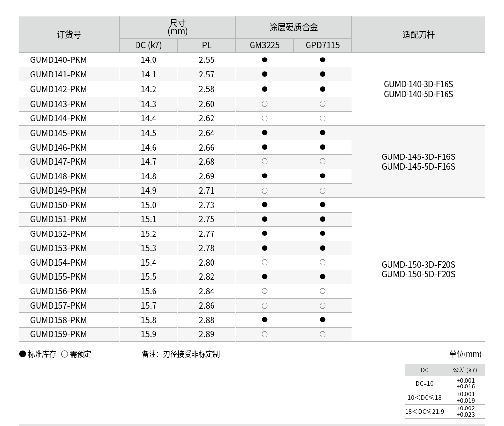Click the PL value 2.82 cell
The height and width of the screenshot is (426, 504).
207,277
